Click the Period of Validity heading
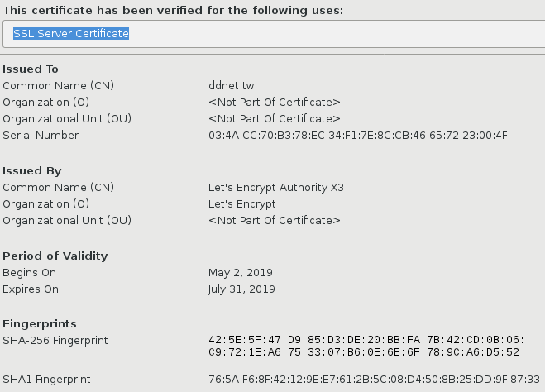545x392 pixels. coord(55,256)
